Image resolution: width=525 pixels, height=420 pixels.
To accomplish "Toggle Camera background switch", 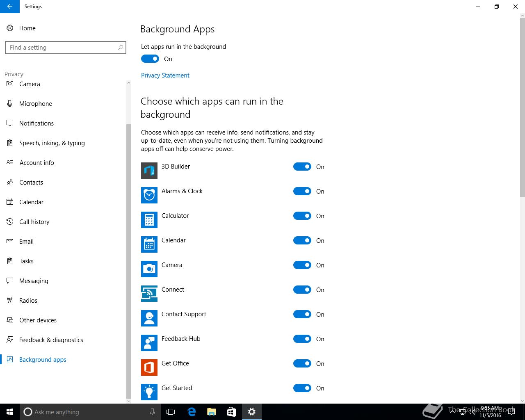I will (302, 265).
